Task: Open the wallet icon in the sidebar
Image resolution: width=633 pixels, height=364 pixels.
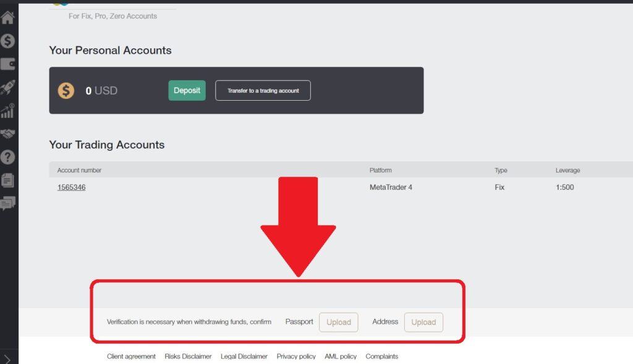Action: 7,64
